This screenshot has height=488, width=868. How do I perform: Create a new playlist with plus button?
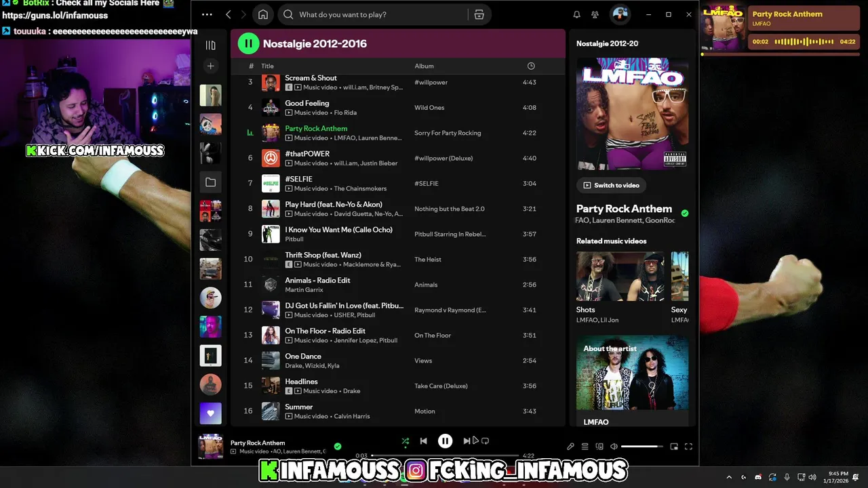[210, 66]
